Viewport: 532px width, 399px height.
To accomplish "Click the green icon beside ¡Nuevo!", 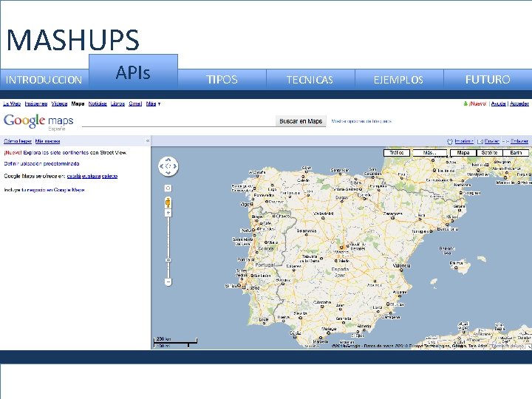I will (x=465, y=103).
